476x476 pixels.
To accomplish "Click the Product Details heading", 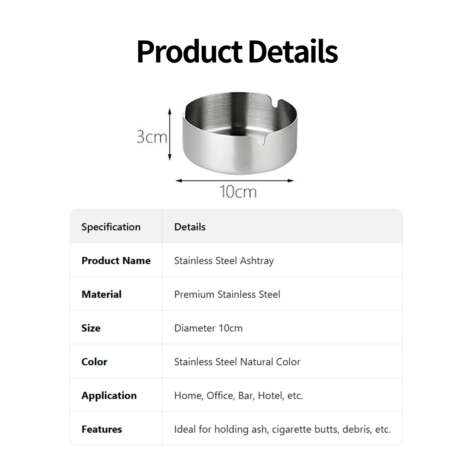I will click(x=237, y=52).
